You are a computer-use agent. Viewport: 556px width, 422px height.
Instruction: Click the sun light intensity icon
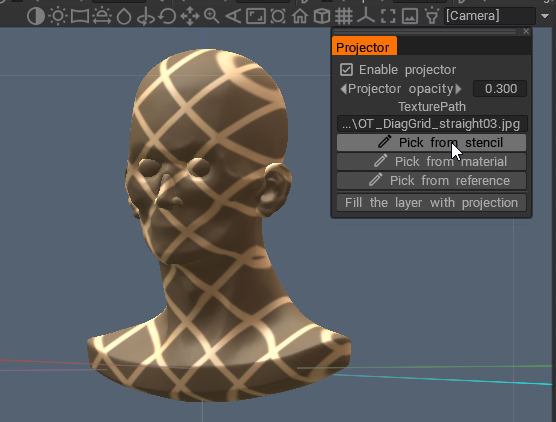coord(58,16)
